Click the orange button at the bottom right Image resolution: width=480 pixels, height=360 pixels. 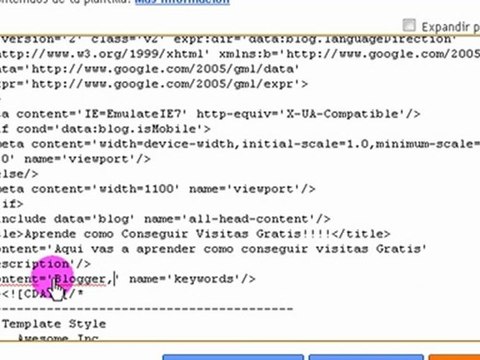(454, 357)
